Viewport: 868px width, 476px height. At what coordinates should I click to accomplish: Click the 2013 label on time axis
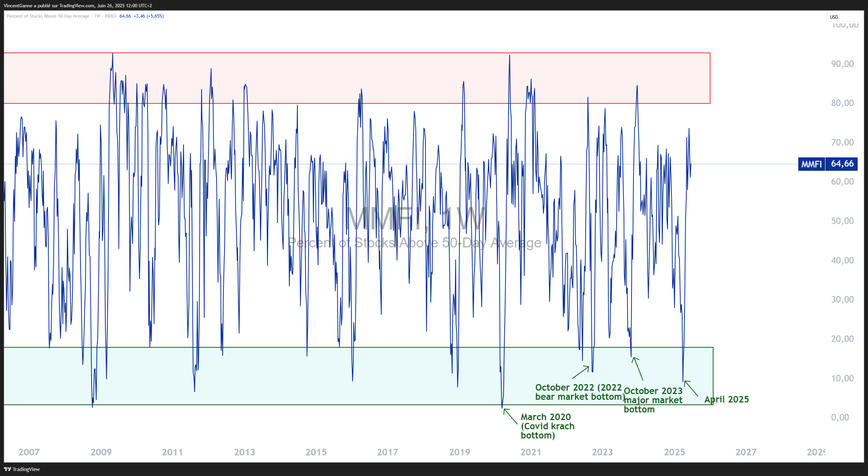coord(244,452)
